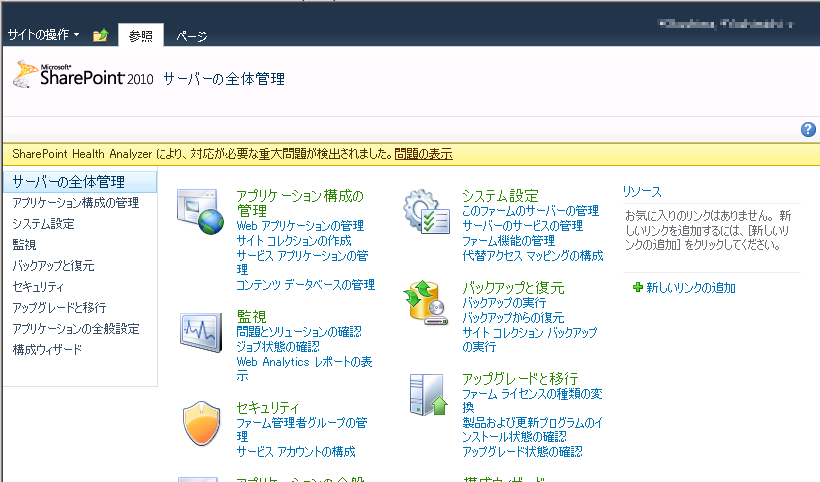Select アップグレードと移行 in left navigation

point(59,307)
